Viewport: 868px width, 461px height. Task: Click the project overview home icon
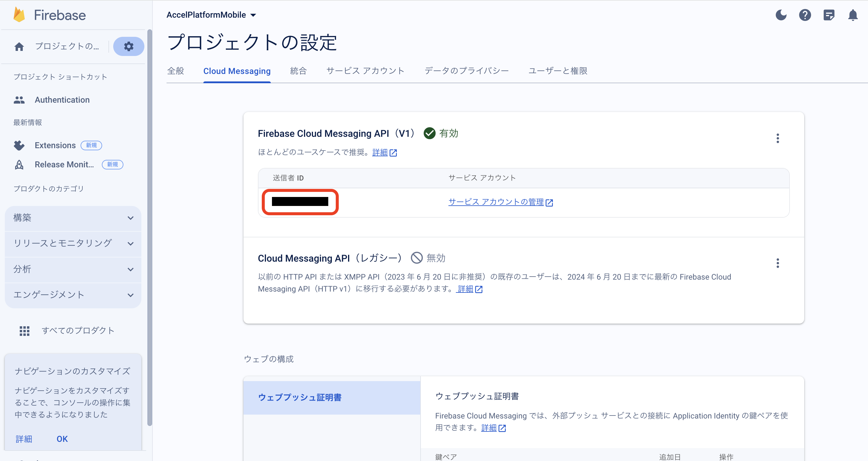tap(19, 46)
